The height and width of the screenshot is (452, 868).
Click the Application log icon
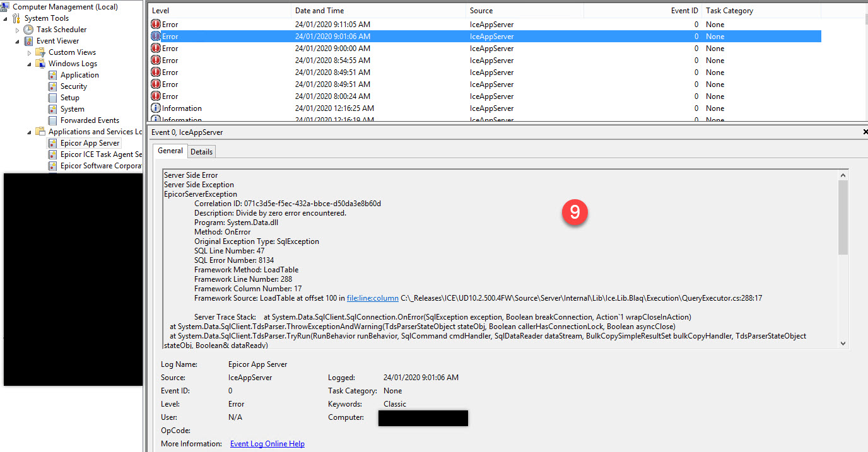[x=53, y=75]
